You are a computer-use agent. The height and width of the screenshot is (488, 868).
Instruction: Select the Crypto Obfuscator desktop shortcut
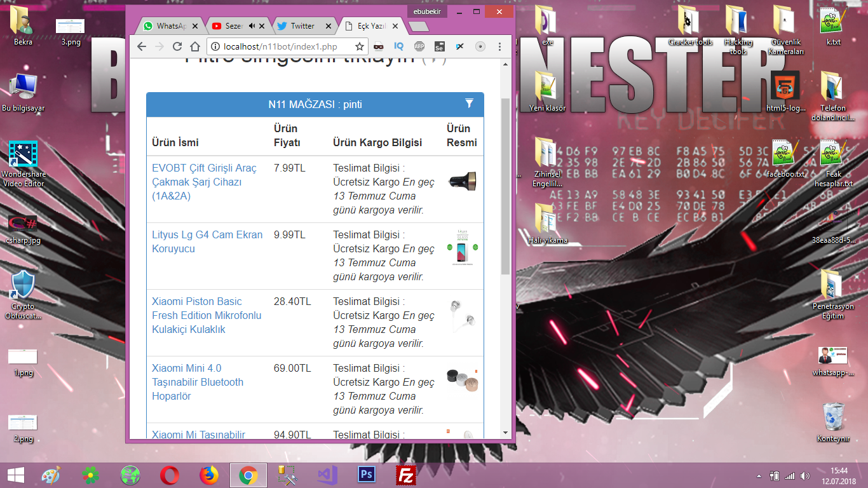coord(23,295)
